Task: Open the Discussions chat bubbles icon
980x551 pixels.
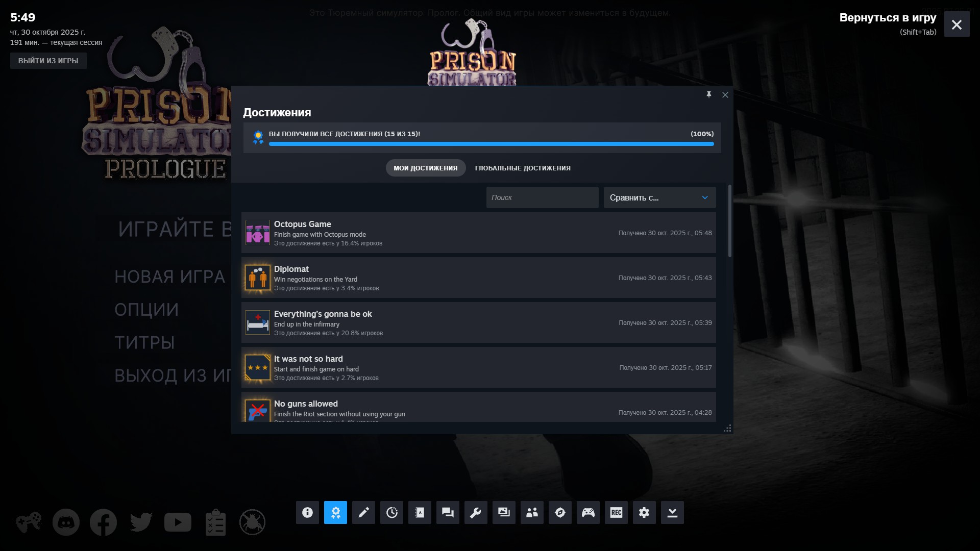Action: tap(448, 512)
